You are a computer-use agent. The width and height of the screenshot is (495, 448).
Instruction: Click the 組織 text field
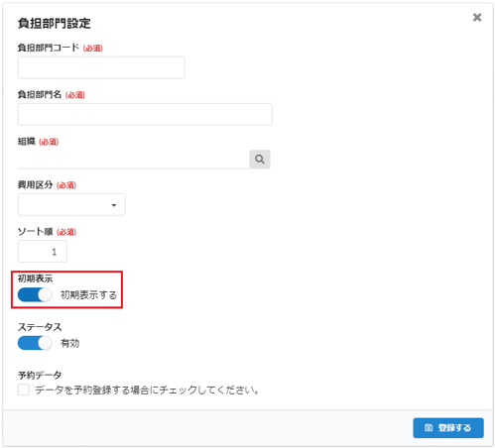click(133, 160)
